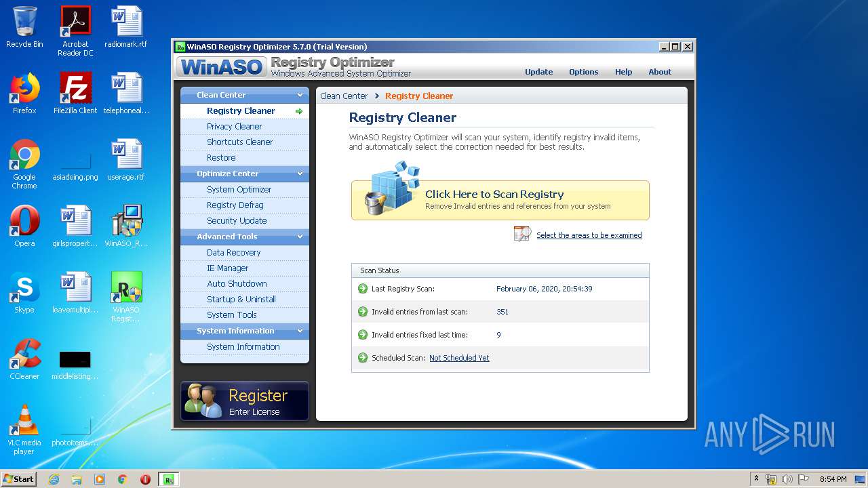Select the WinASO_R installer desktop icon
Screen dimensions: 868x488
point(126,226)
